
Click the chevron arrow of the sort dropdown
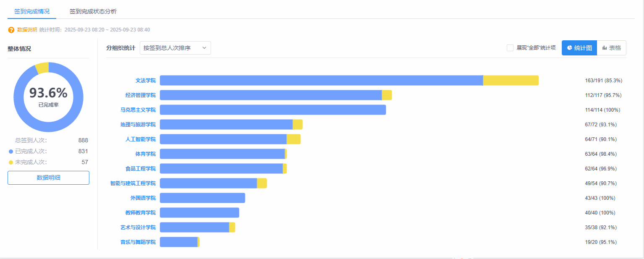[x=204, y=48]
